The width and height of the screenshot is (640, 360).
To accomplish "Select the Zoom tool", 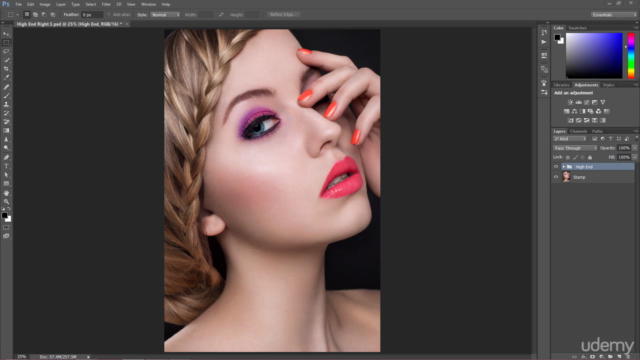I will 6,202.
